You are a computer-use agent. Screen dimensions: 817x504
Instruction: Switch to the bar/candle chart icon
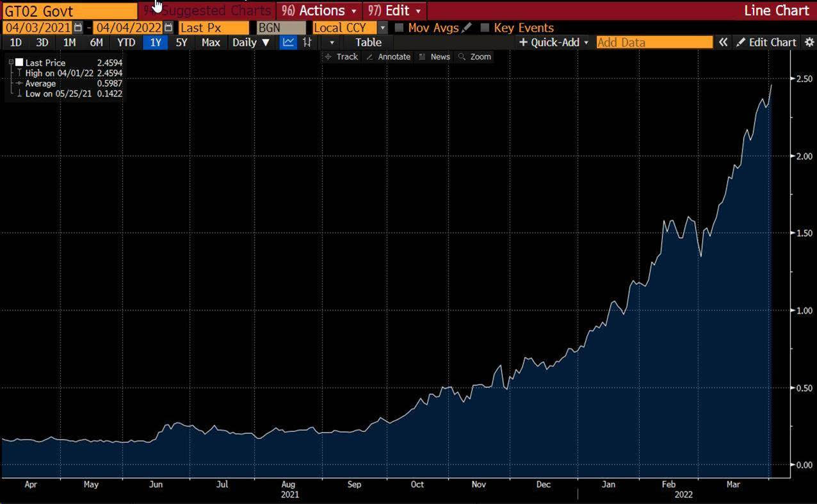click(307, 42)
